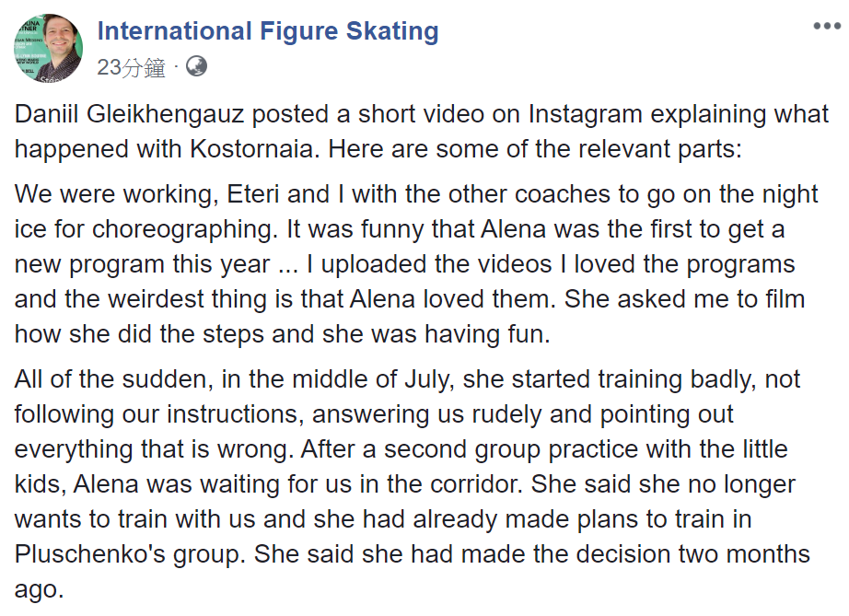
Task: Click the globe public audience icon
Action: tap(196, 66)
